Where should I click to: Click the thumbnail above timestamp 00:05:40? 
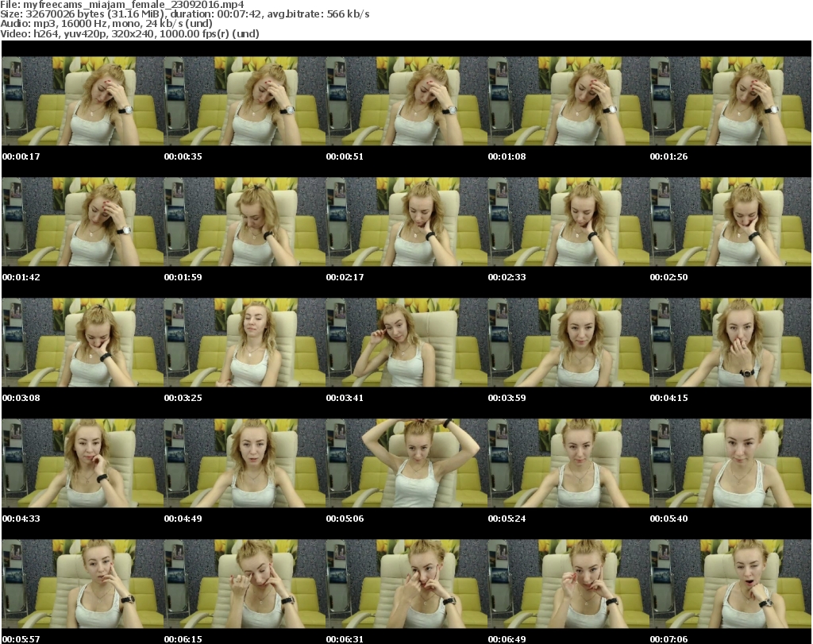730,463
